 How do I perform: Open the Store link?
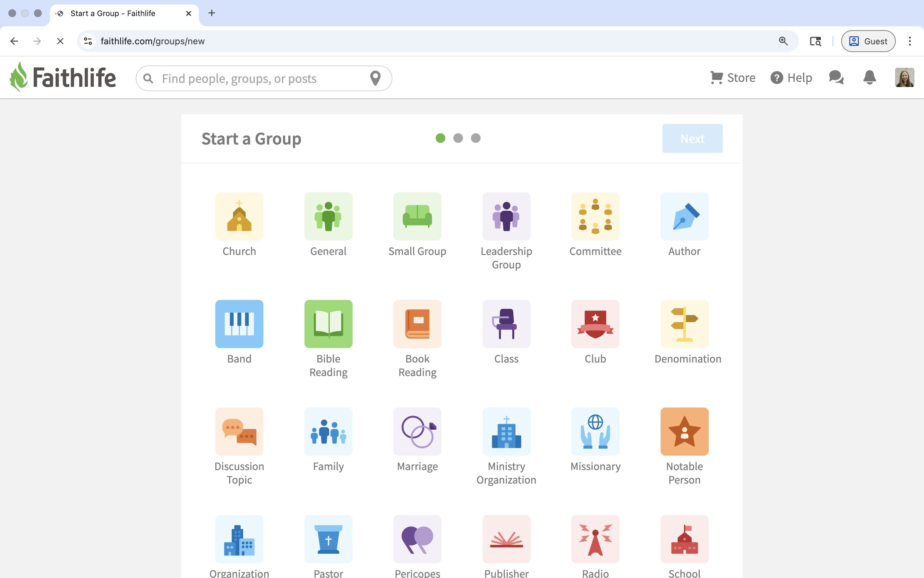[732, 78]
